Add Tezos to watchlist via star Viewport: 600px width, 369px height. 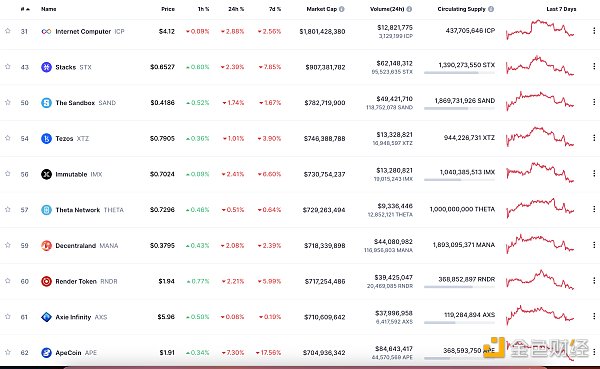[x=8, y=138]
